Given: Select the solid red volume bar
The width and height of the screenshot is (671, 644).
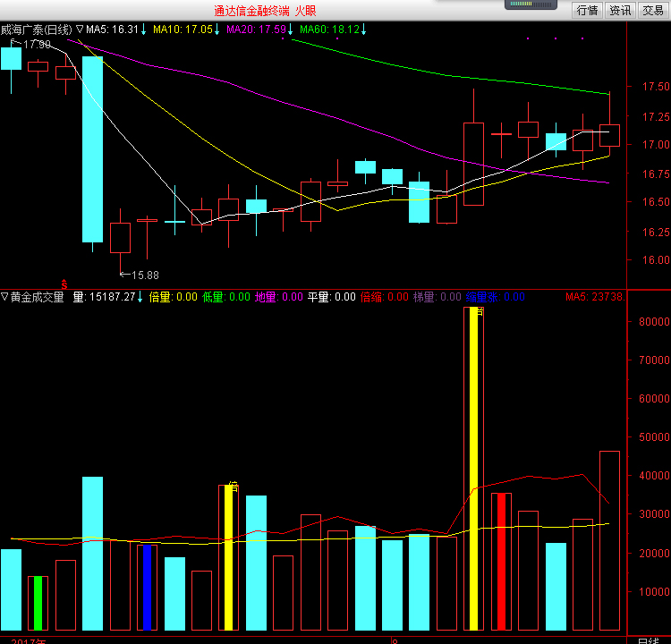Looking at the screenshot, I should tap(501, 562).
